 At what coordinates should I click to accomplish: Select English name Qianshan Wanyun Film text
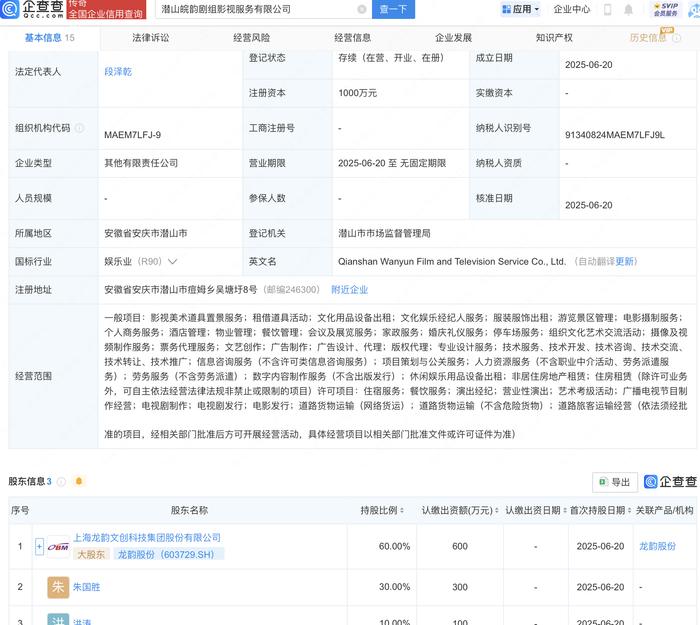click(x=452, y=262)
